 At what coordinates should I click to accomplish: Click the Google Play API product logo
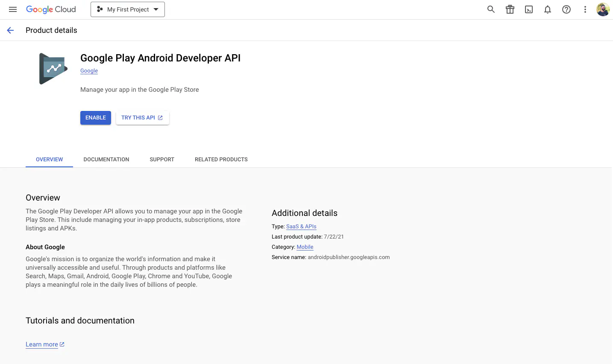pyautogui.click(x=53, y=69)
